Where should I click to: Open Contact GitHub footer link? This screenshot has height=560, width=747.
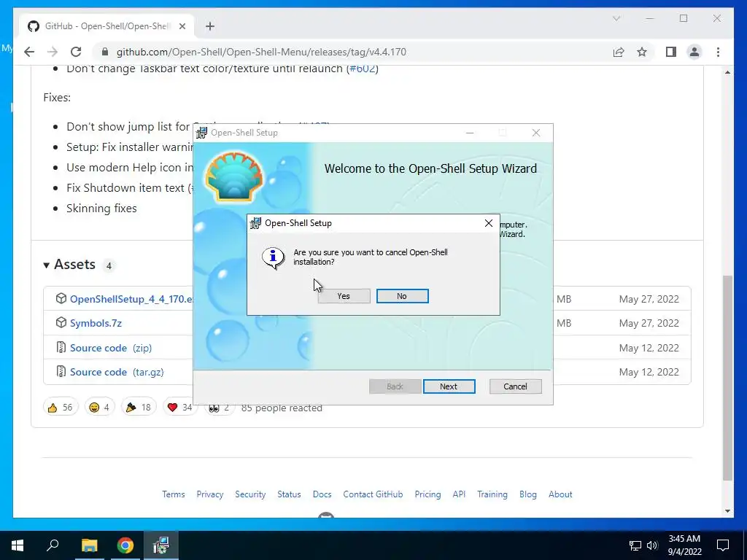373,494
